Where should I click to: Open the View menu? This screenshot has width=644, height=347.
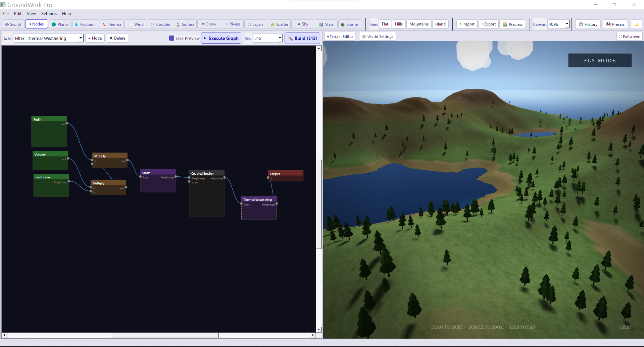(x=31, y=13)
